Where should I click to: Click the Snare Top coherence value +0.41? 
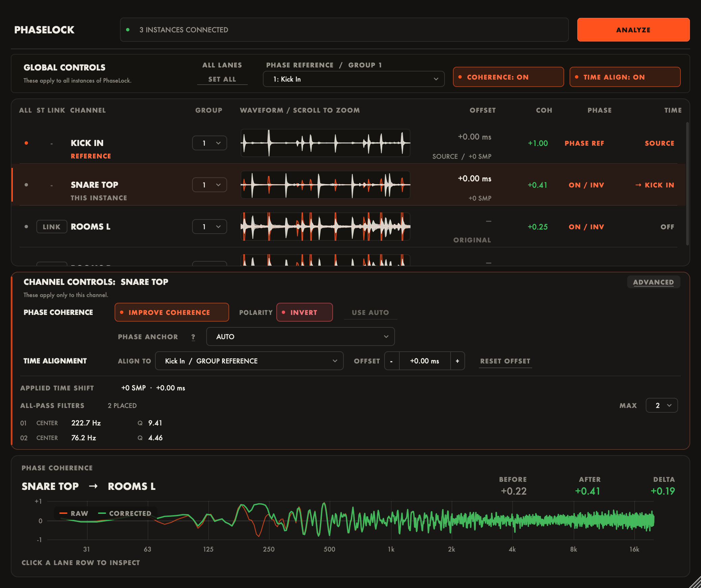[538, 185]
